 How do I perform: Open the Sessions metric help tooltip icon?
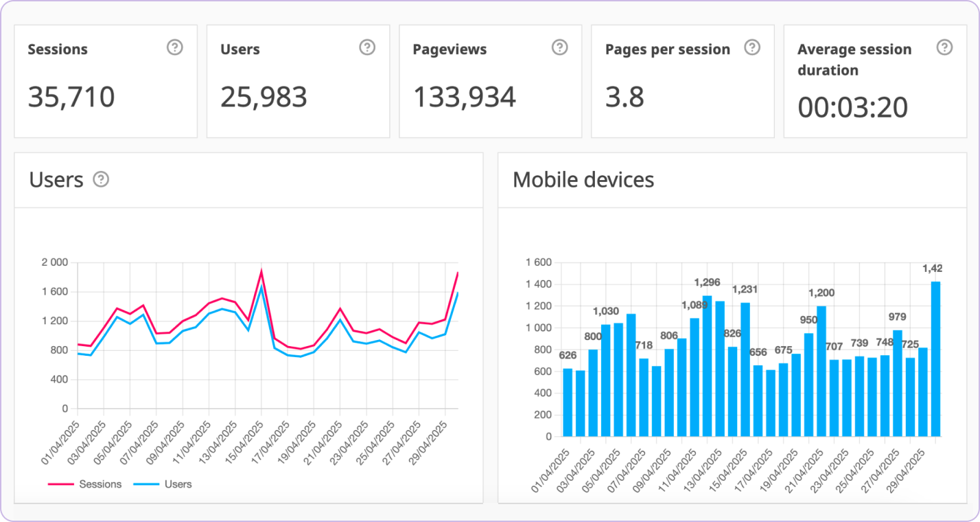pyautogui.click(x=174, y=47)
